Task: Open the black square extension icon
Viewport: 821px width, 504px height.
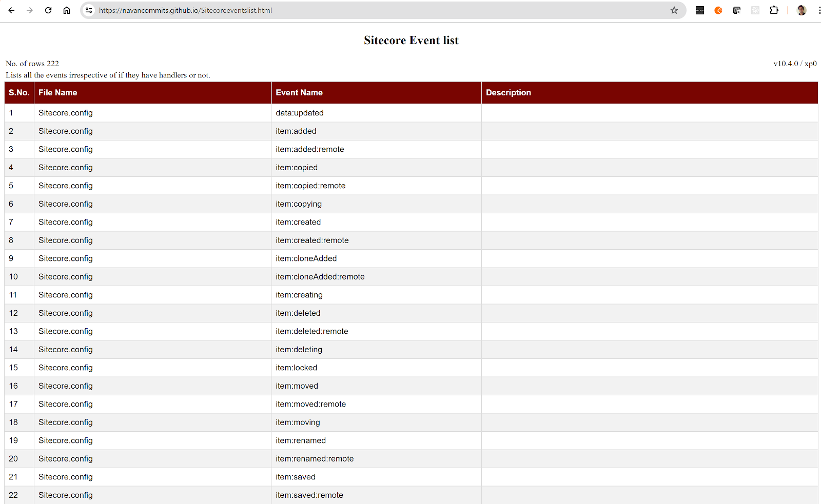Action: [x=700, y=10]
